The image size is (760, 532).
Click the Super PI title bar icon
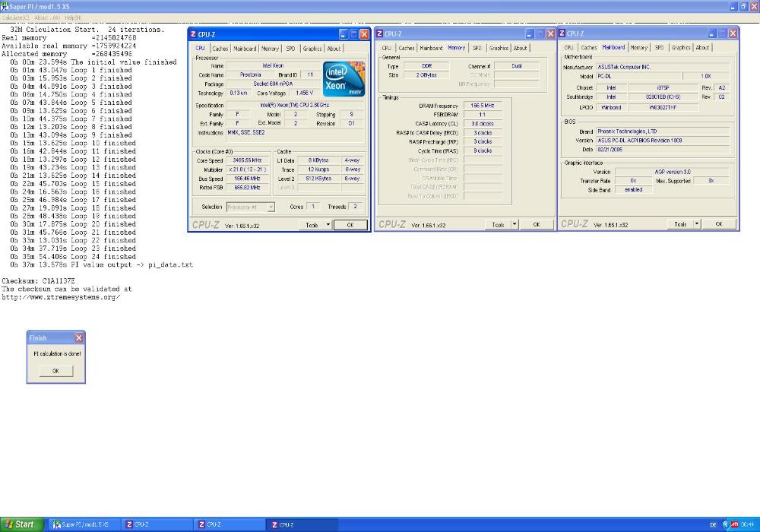pyautogui.click(x=5, y=6)
